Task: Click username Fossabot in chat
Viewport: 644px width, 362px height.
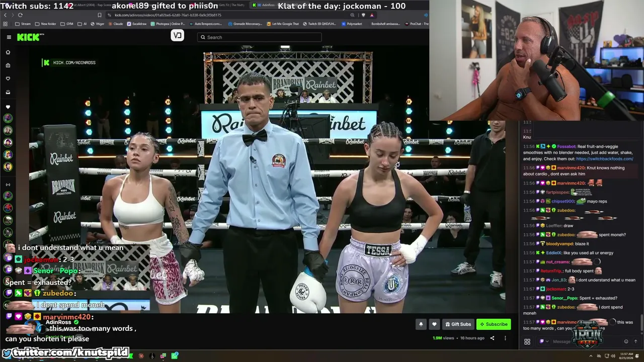Action: click(566, 146)
